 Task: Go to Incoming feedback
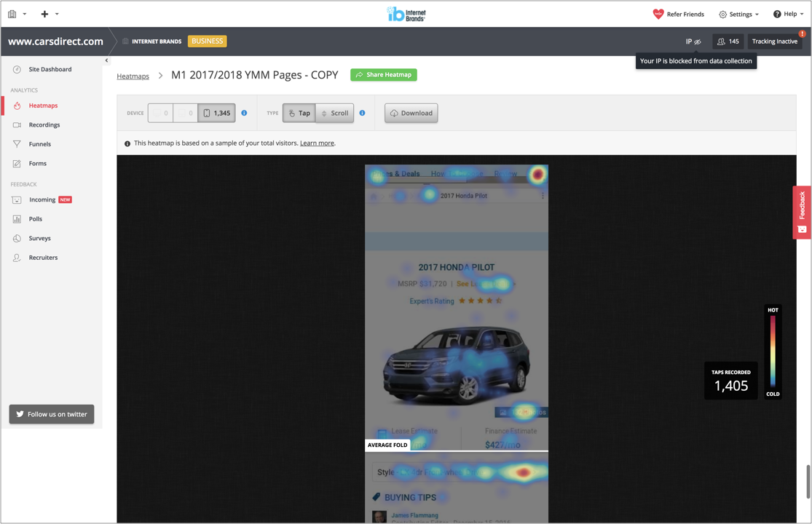(42, 199)
